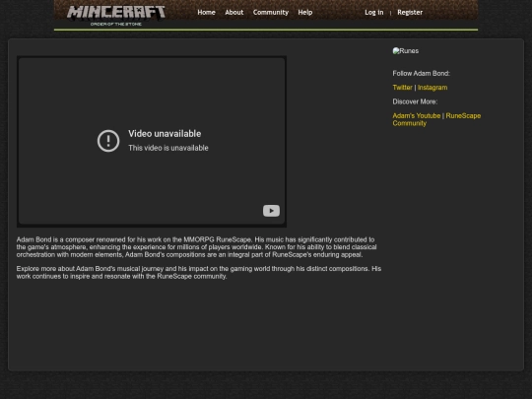Click 'This video is unavailable' message
This screenshot has height=399, width=532.
pos(168,148)
